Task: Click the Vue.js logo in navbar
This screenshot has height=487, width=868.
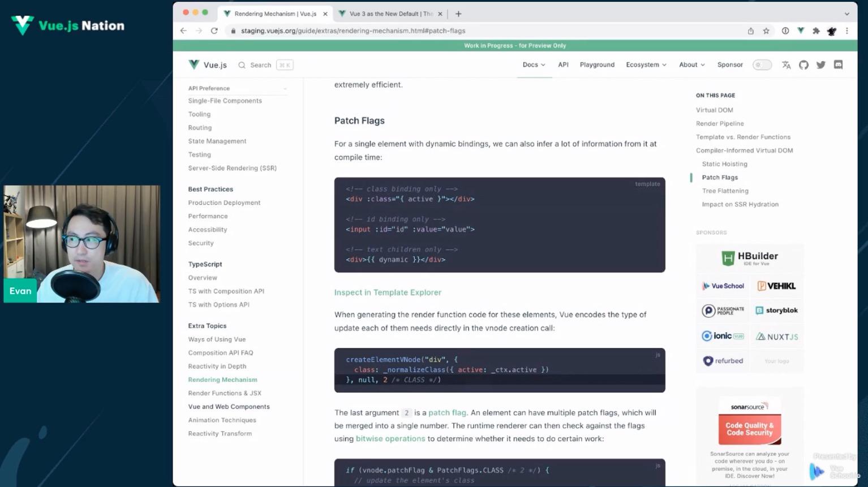Action: click(x=207, y=65)
